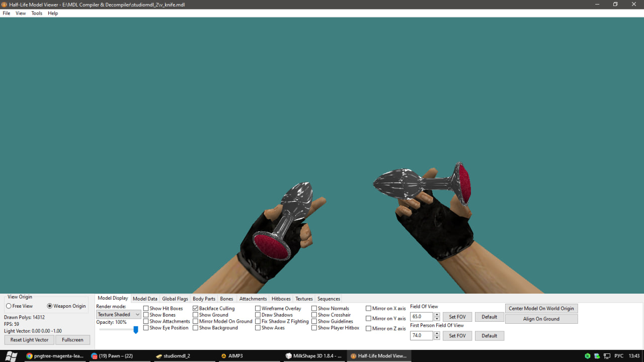Open the Windows Start menu
Viewport: 644px width, 362px height.
(11, 355)
